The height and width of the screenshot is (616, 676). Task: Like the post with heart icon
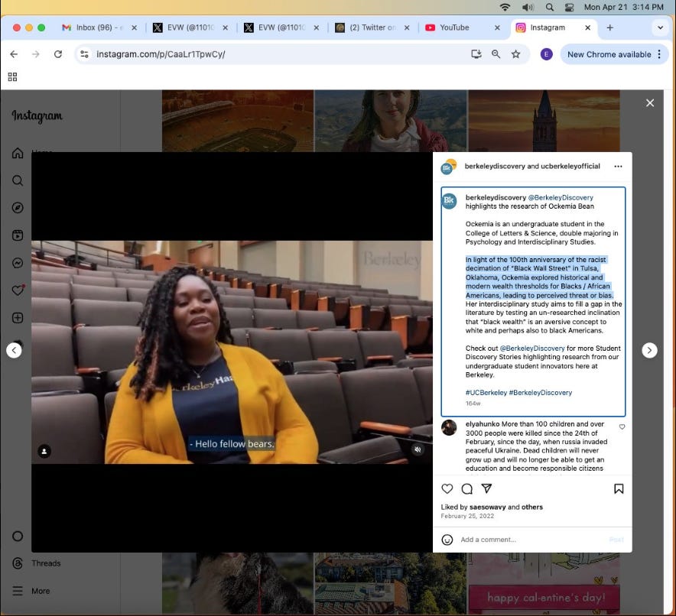(x=447, y=488)
